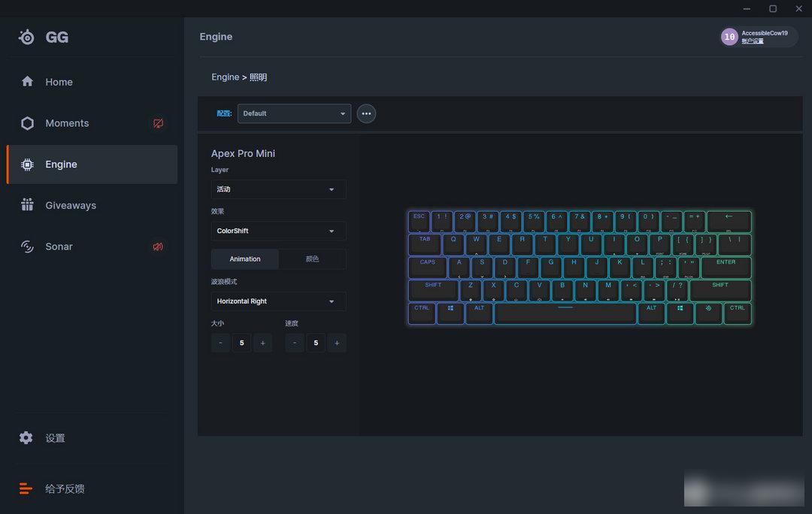Select the right SHIFT key on preview

pyautogui.click(x=720, y=290)
